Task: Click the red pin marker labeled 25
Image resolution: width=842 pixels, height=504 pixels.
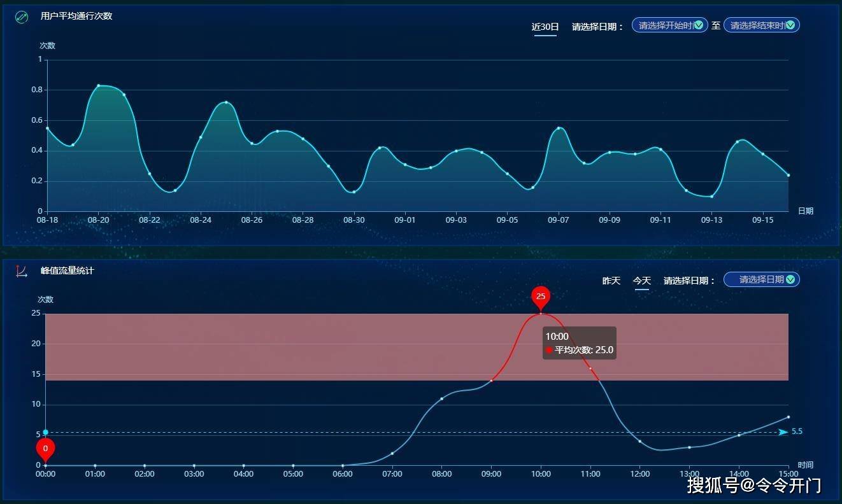Action: tap(541, 297)
